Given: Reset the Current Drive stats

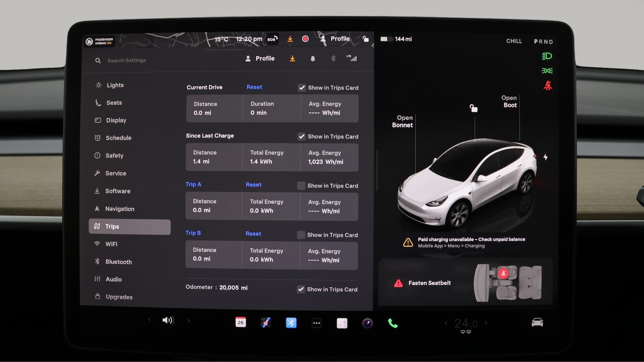Looking at the screenshot, I should (x=254, y=87).
